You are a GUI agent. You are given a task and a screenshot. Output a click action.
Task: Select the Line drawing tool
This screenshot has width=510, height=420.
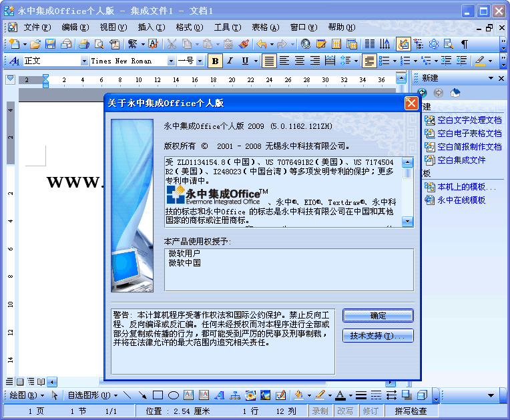click(x=127, y=395)
